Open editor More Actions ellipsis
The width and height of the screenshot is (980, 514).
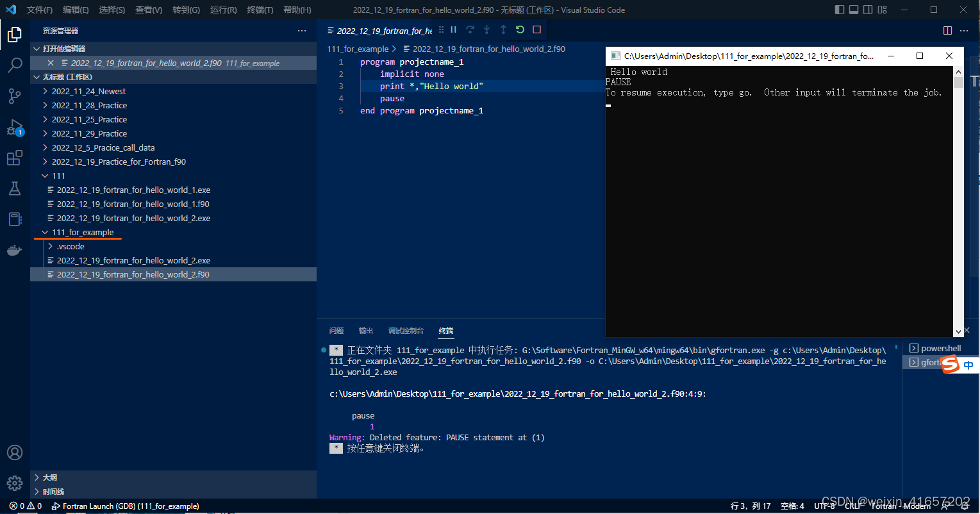[x=965, y=30]
